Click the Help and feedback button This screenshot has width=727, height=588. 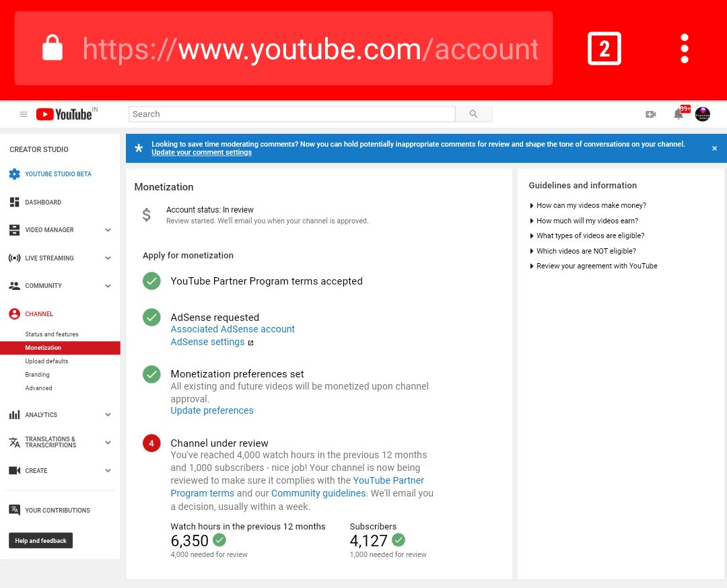click(x=41, y=540)
